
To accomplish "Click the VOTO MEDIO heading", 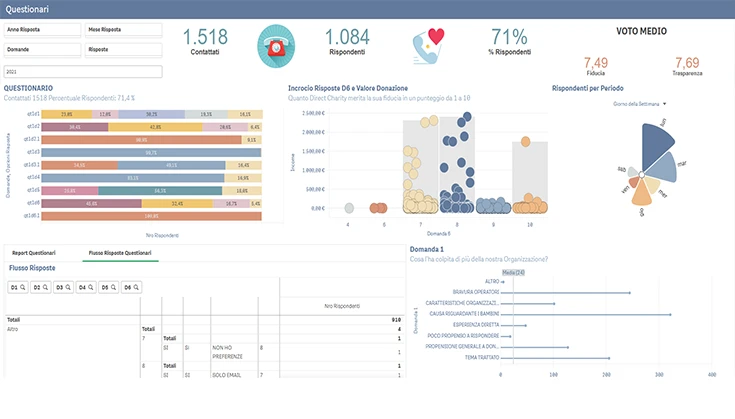I will 641,31.
